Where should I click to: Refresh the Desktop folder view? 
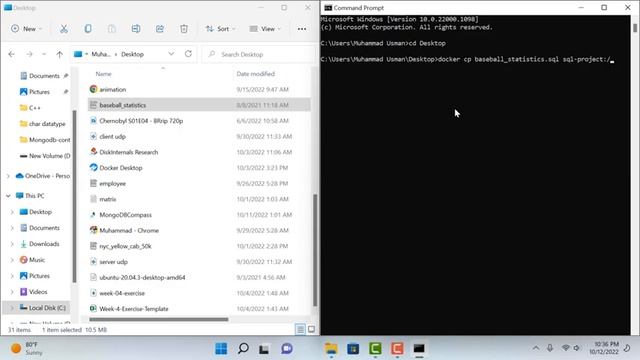(188, 54)
